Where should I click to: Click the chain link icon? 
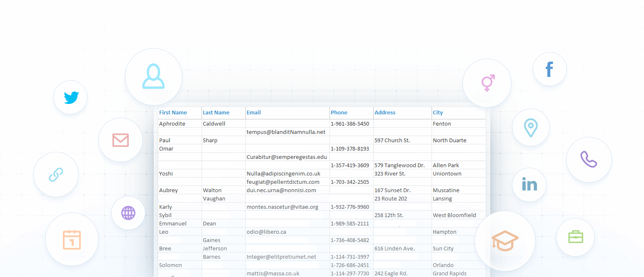[x=56, y=175]
